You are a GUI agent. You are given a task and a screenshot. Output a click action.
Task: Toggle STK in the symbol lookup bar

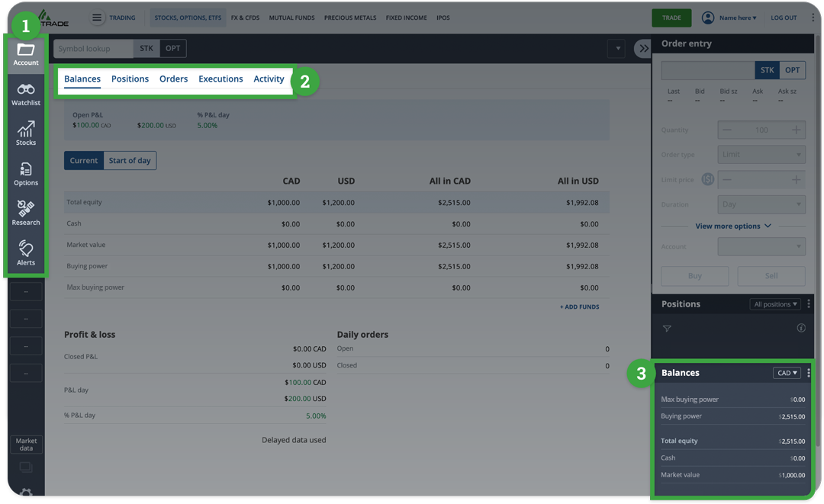point(146,47)
